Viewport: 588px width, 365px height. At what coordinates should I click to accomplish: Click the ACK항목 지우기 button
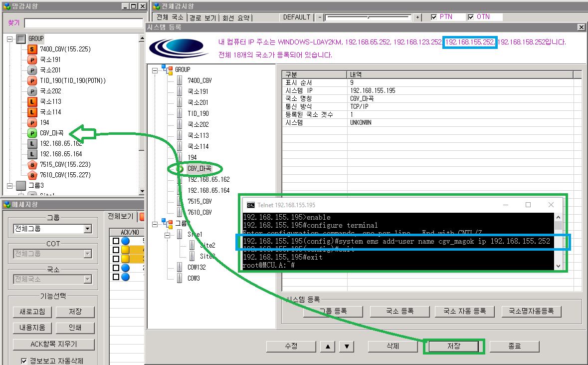[x=54, y=345]
